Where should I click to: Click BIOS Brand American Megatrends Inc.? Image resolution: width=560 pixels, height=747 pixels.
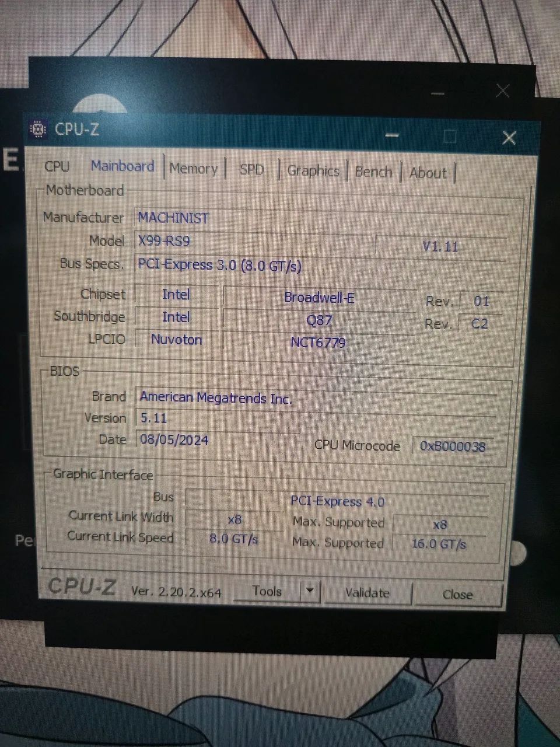tap(317, 399)
